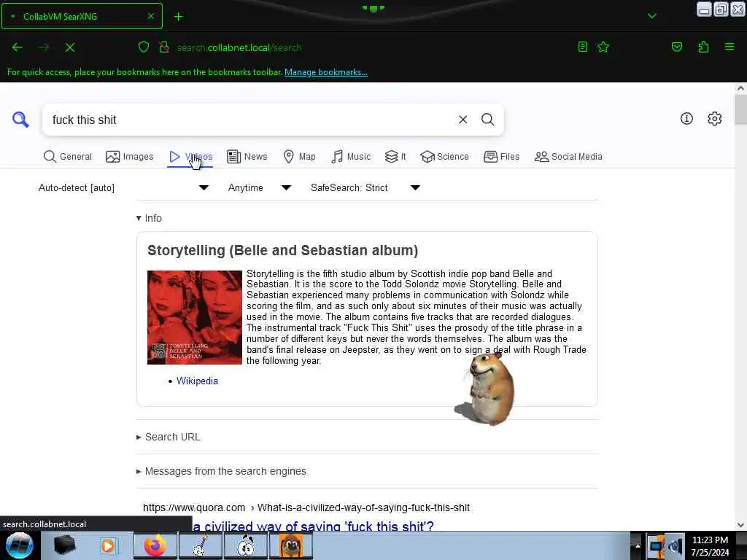
Task: Click the shield tracking protection icon
Action: (144, 47)
